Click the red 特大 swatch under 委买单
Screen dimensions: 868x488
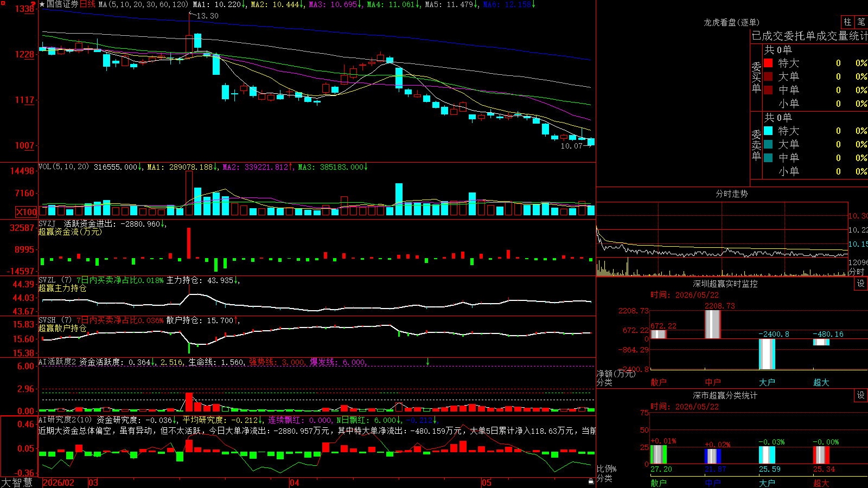[x=768, y=63]
